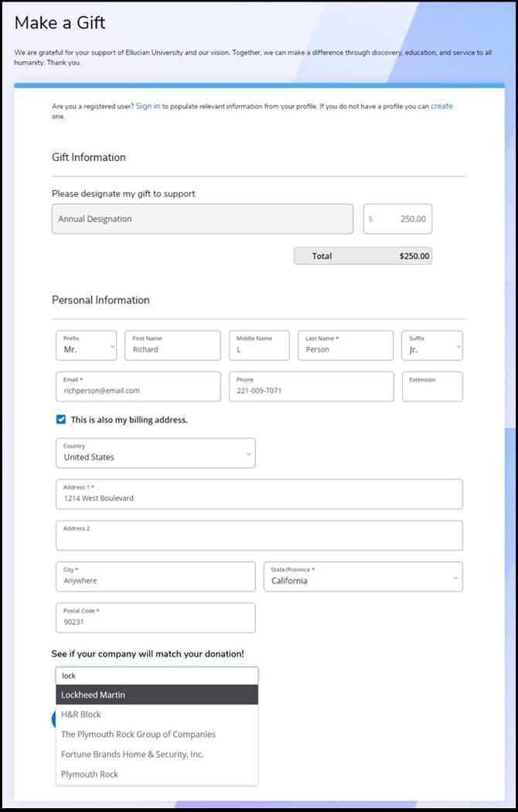The width and height of the screenshot is (518, 812).
Task: Click the Sign in link
Action: tap(148, 106)
